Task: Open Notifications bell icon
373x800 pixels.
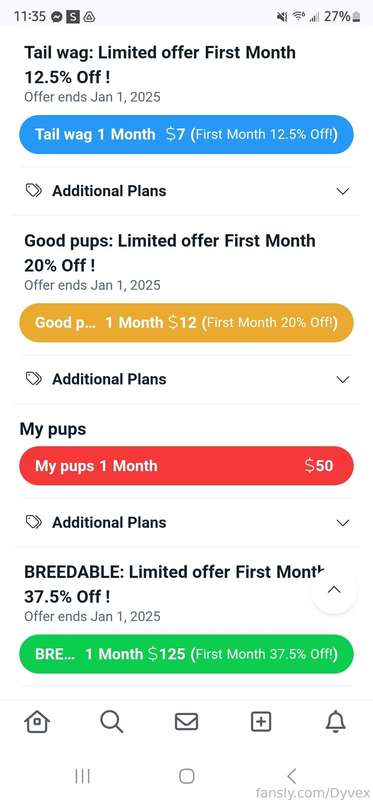Action: click(335, 722)
